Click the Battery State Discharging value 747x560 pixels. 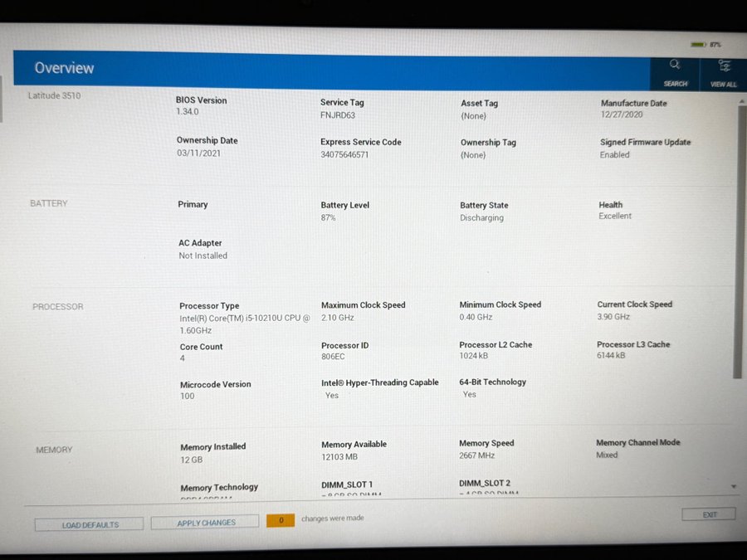click(x=481, y=217)
